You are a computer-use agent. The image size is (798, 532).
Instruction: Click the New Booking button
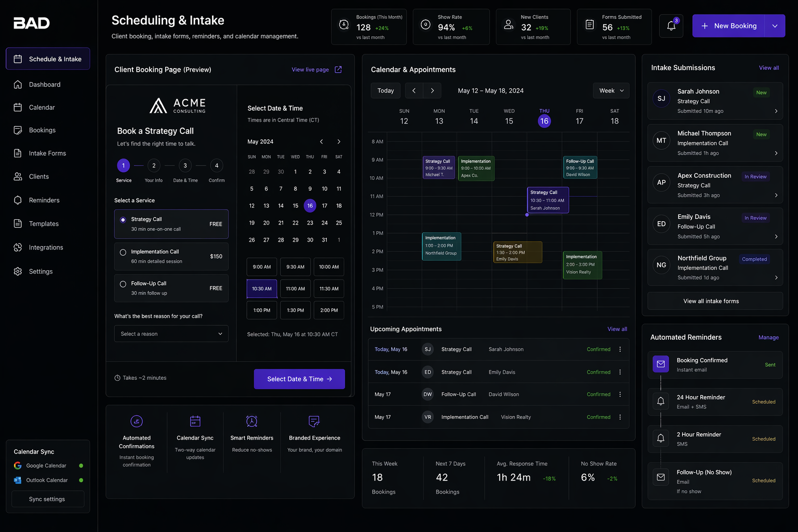(x=728, y=26)
